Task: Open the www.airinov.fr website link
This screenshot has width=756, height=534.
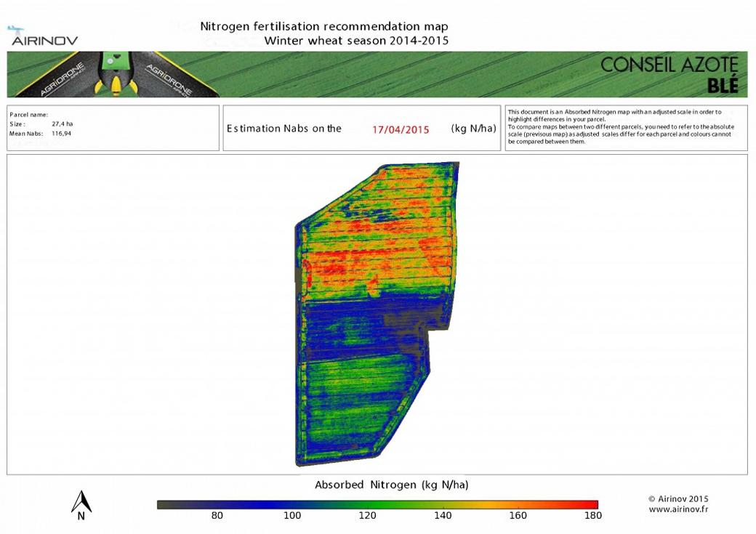Action: pyautogui.click(x=677, y=509)
